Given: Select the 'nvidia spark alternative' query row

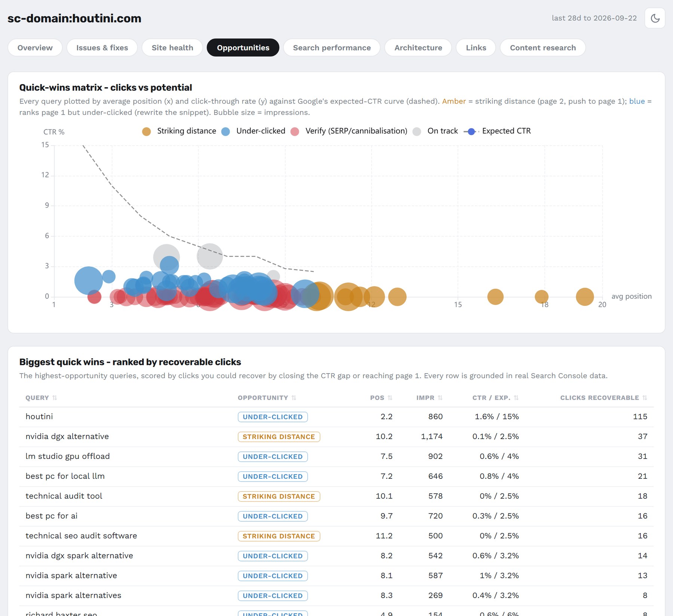Looking at the screenshot, I should click(x=336, y=576).
